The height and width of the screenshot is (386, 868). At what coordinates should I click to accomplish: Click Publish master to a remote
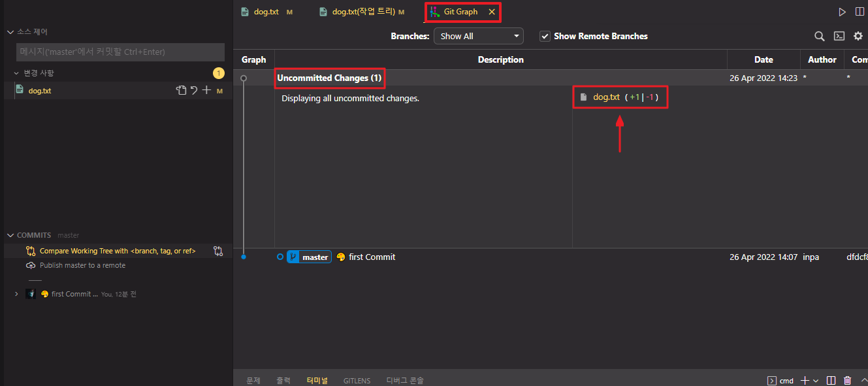(x=82, y=265)
